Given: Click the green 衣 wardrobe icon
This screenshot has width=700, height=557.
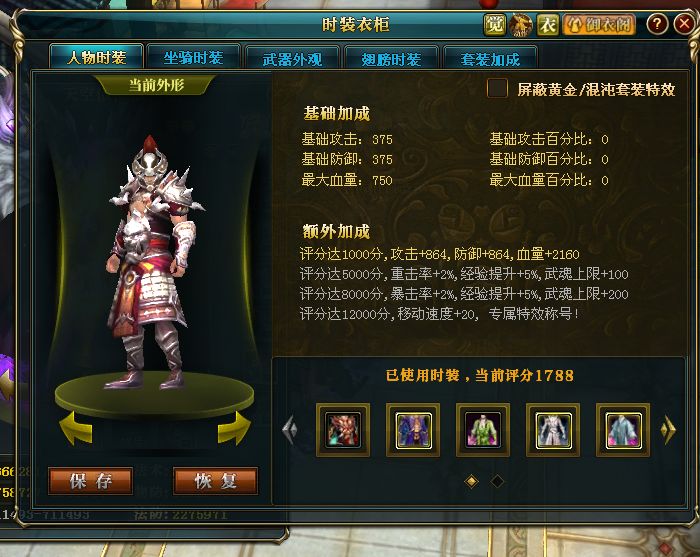Looking at the screenshot, I should pos(547,25).
